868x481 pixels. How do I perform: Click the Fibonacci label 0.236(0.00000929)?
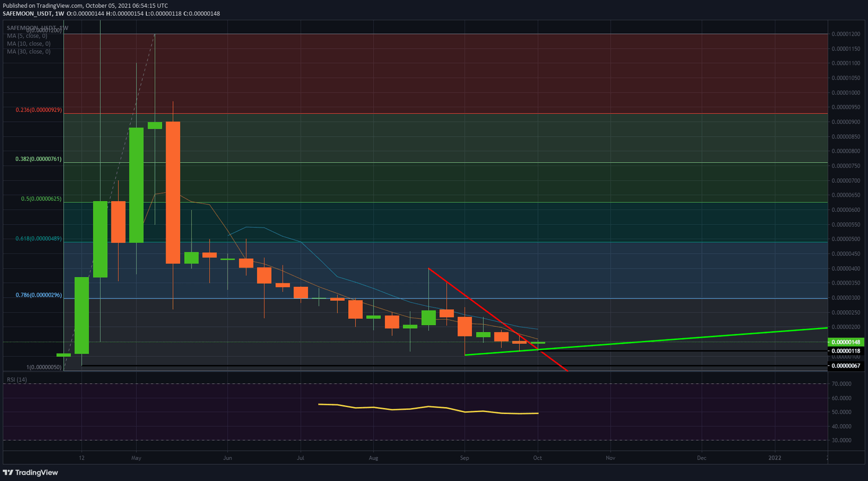[x=38, y=110]
